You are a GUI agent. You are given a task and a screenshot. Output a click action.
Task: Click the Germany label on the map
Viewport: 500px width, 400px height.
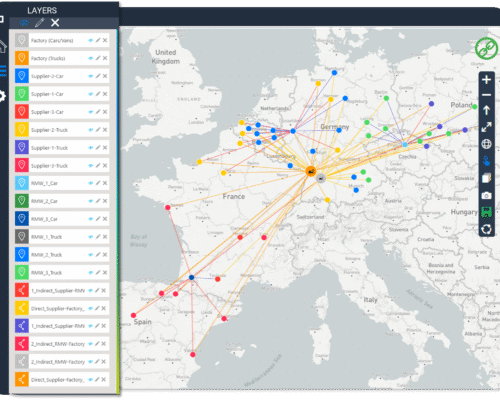tap(335, 127)
